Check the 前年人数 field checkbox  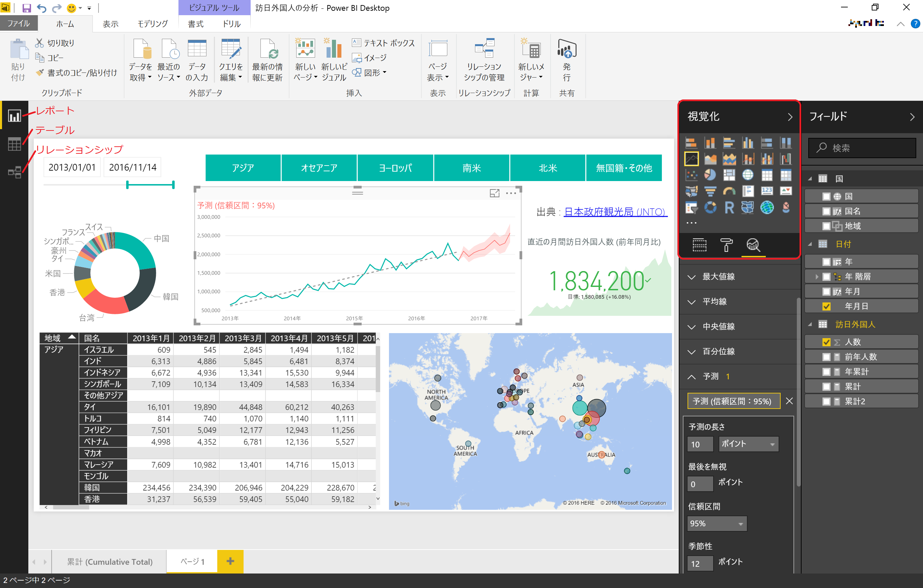826,357
